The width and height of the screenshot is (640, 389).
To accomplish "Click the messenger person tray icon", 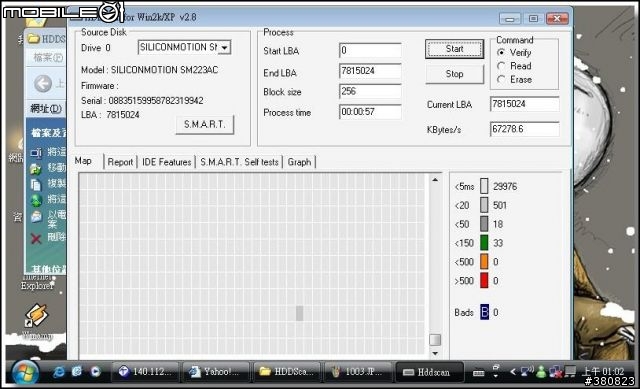I will (x=542, y=372).
